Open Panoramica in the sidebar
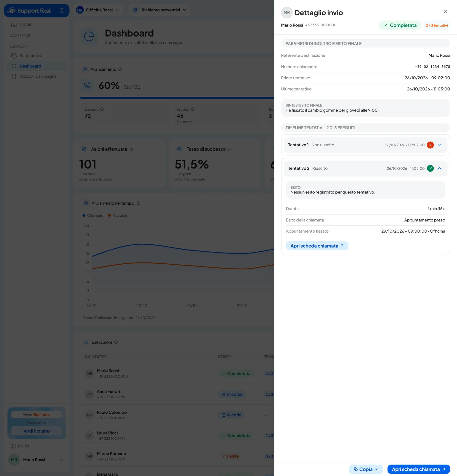Image resolution: width=457 pixels, height=476 pixels. [x=36, y=56]
